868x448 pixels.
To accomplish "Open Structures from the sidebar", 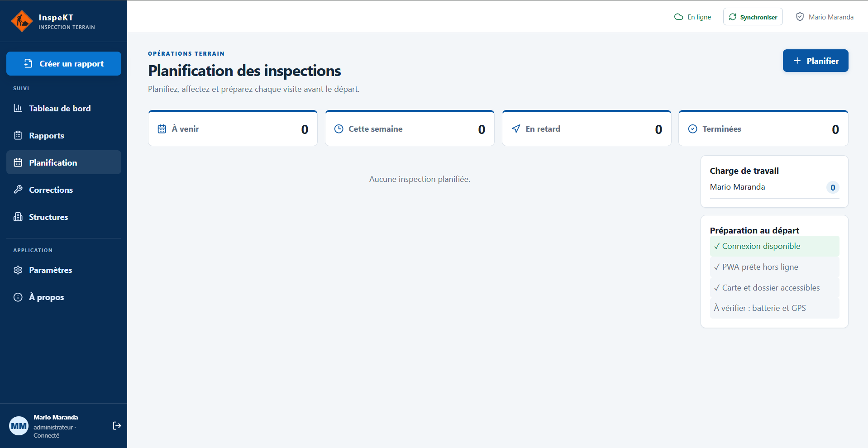I will (64, 217).
